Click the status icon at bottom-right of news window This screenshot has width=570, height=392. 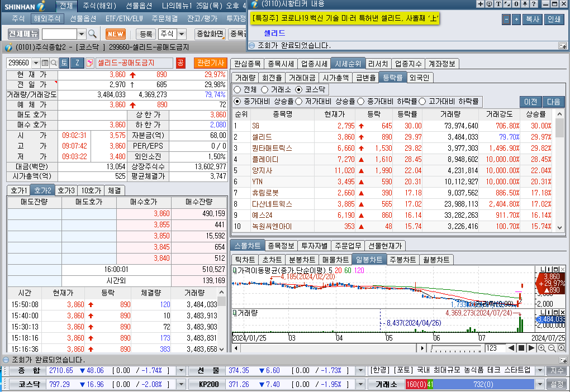pos(562,45)
